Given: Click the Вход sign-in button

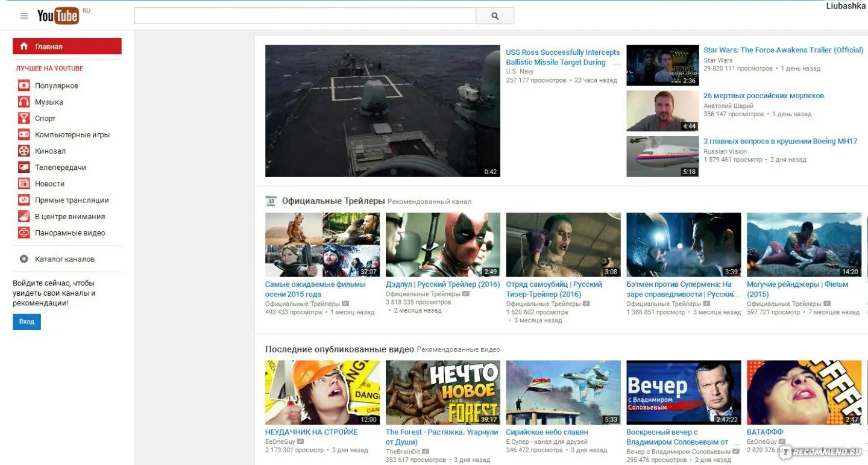Looking at the screenshot, I should point(27,322).
